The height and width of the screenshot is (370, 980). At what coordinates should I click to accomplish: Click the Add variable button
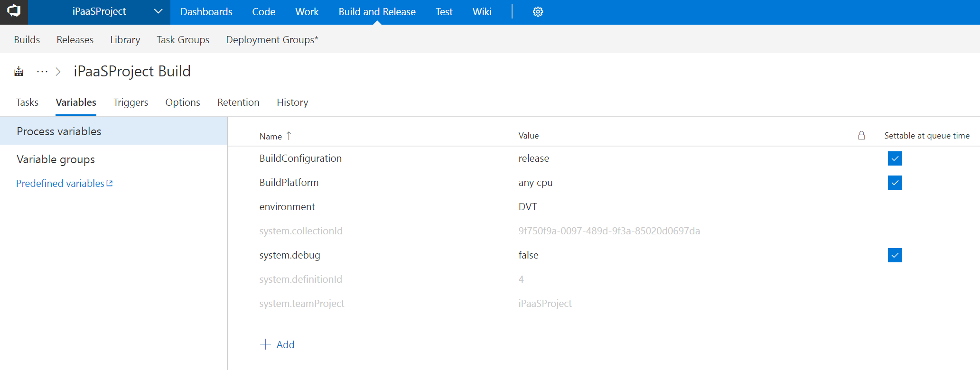point(278,344)
